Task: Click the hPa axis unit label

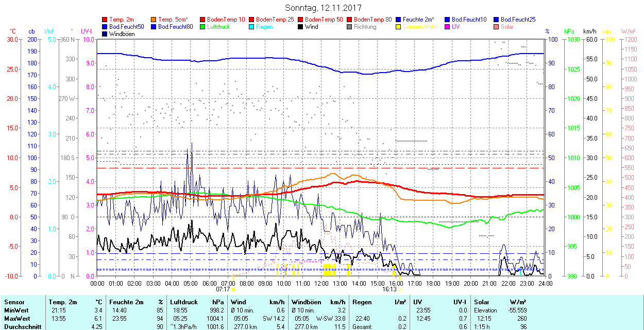Action: coord(569,31)
